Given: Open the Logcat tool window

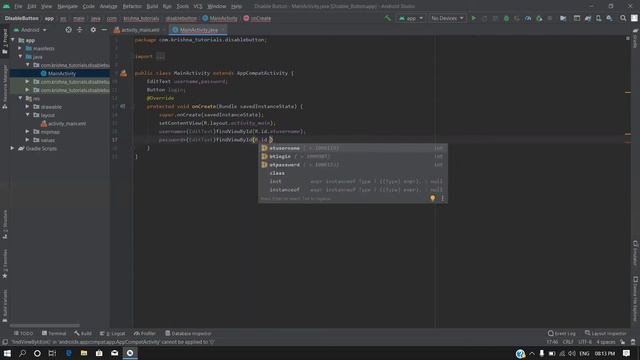Looking at the screenshot, I should pos(113,333).
